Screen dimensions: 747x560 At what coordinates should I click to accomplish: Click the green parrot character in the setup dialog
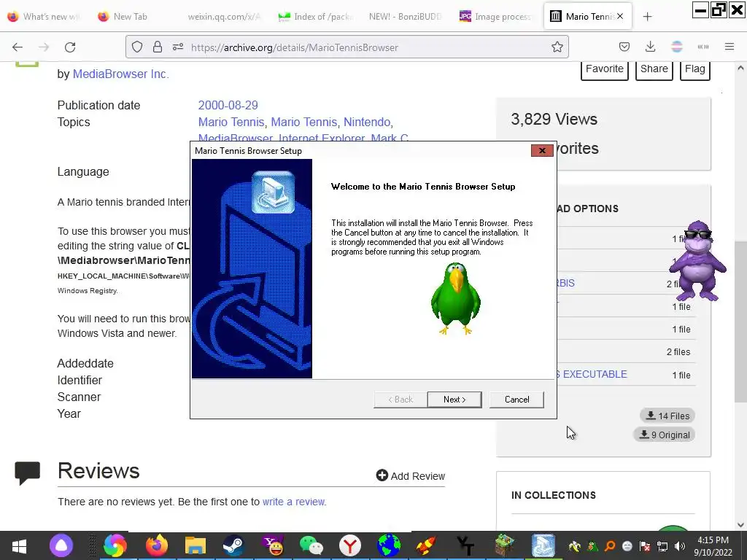455,298
